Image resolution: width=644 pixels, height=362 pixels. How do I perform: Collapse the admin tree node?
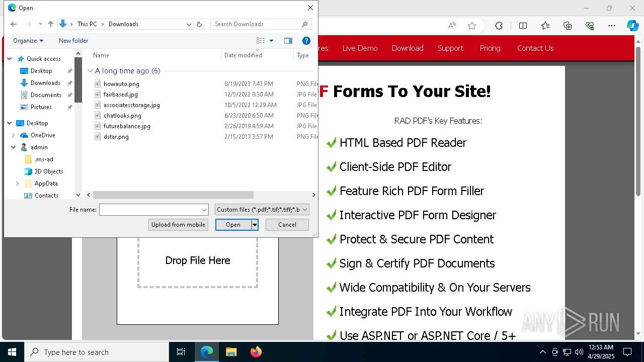pyautogui.click(x=14, y=147)
